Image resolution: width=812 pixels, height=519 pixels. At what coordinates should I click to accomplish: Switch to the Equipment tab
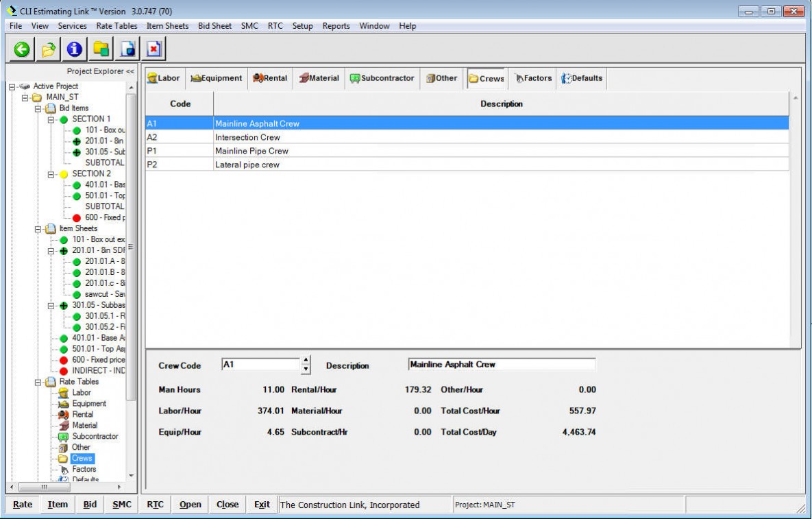point(216,78)
